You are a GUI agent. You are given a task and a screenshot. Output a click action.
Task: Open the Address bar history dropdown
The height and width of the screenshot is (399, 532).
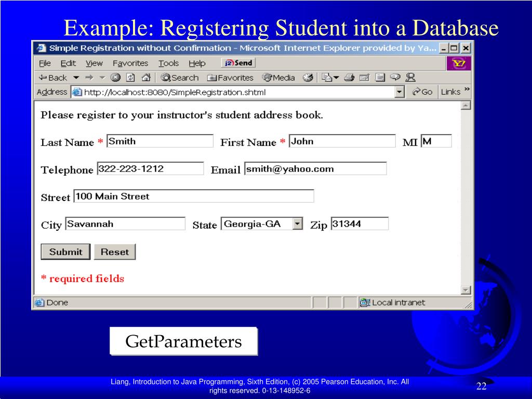coord(399,91)
